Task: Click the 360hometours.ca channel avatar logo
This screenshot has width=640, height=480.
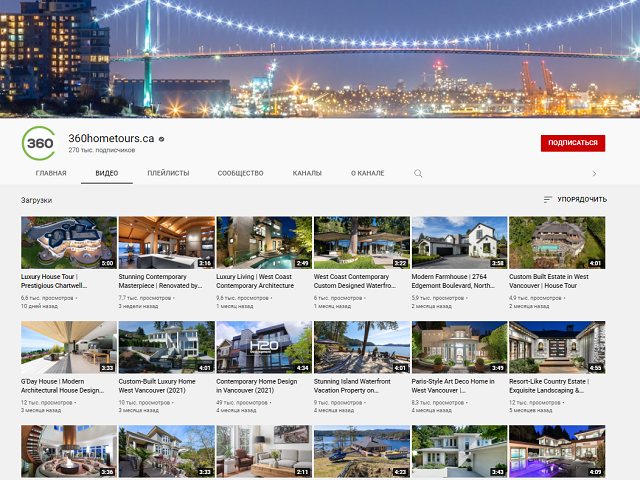Action: click(x=40, y=143)
